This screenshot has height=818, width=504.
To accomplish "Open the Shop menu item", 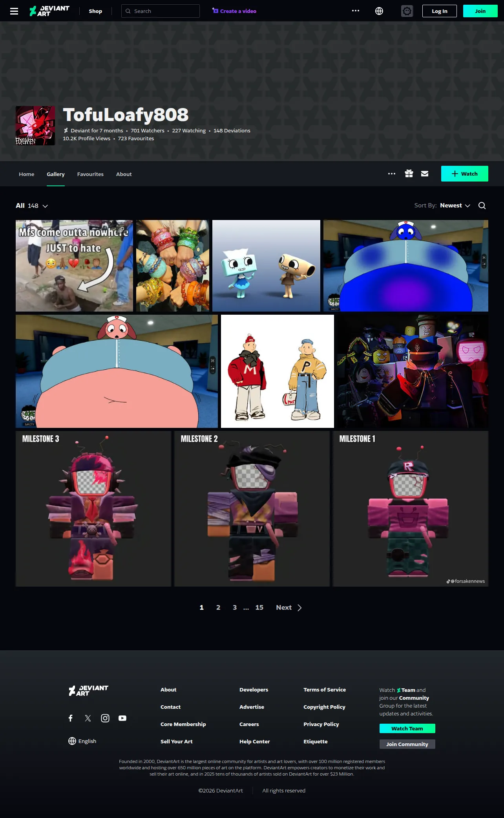I will (95, 11).
